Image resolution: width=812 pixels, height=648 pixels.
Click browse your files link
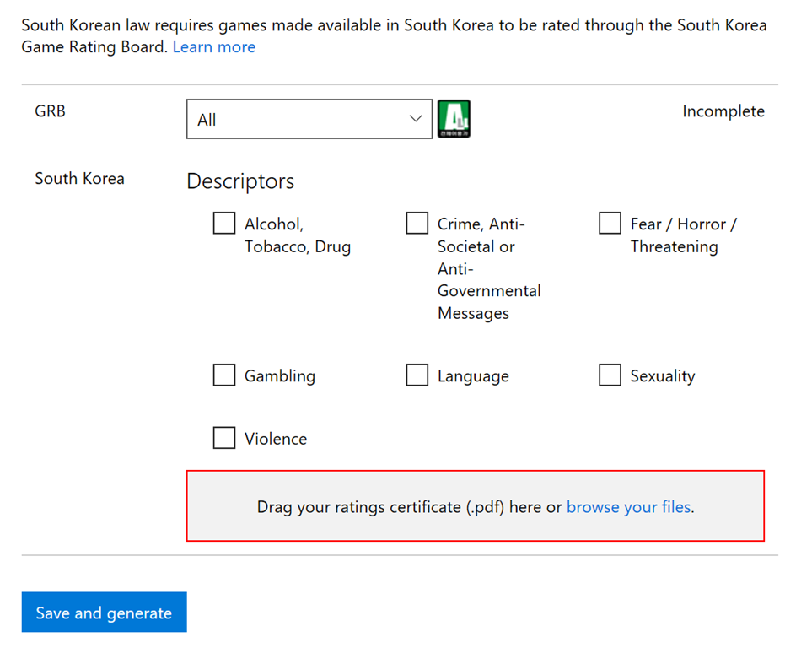(x=629, y=507)
